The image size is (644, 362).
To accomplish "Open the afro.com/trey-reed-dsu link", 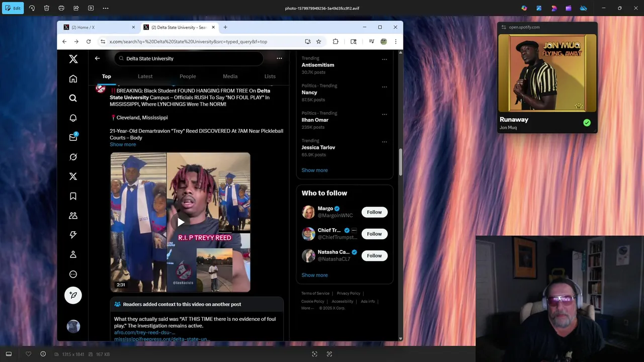I will pyautogui.click(x=144, y=332).
